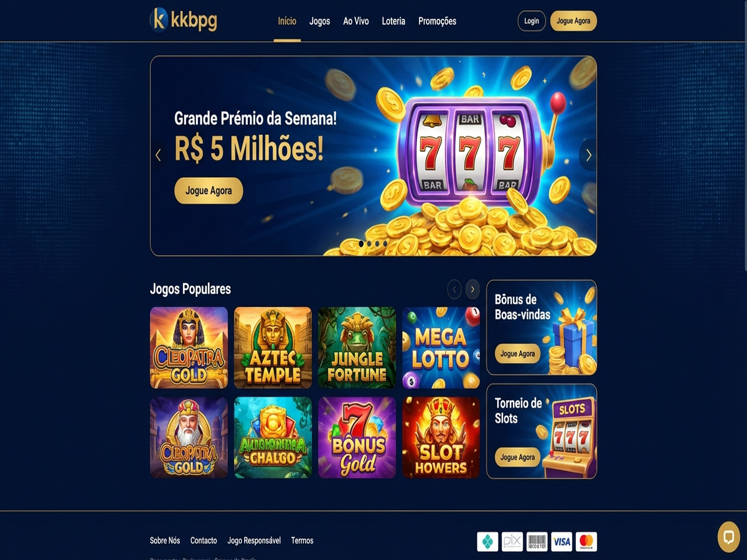Click Jogue Agora in the header
This screenshot has width=747, height=560.
[x=573, y=21]
